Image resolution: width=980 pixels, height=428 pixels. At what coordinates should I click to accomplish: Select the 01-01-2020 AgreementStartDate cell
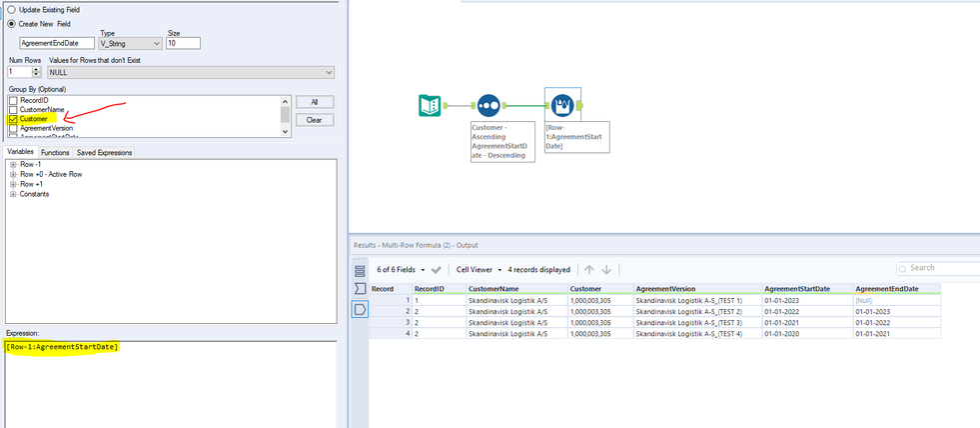pyautogui.click(x=807, y=334)
